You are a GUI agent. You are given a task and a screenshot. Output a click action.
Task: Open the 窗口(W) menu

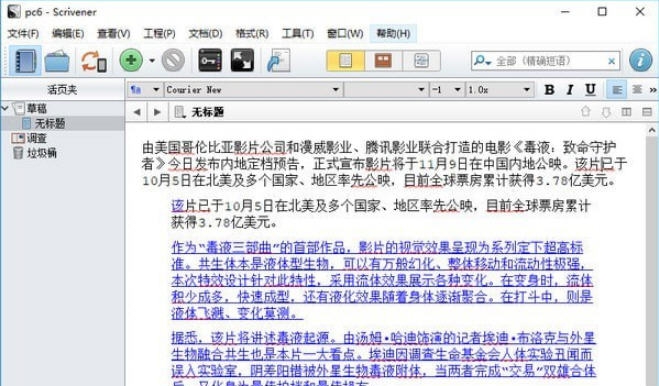345,33
